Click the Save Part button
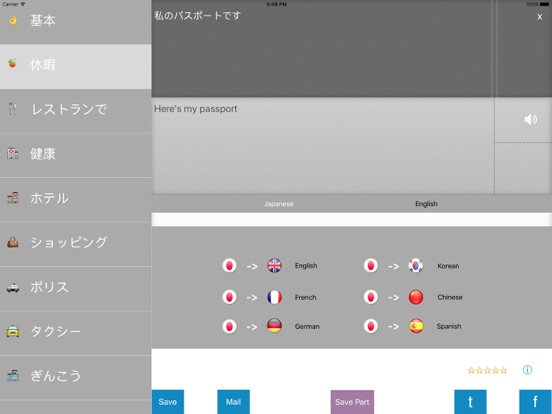This screenshot has height=414, width=552. click(x=352, y=402)
